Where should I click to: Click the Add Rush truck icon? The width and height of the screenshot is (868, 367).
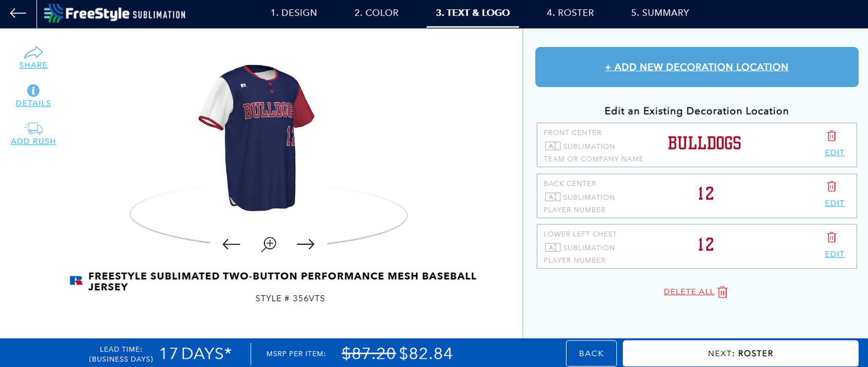point(34,129)
